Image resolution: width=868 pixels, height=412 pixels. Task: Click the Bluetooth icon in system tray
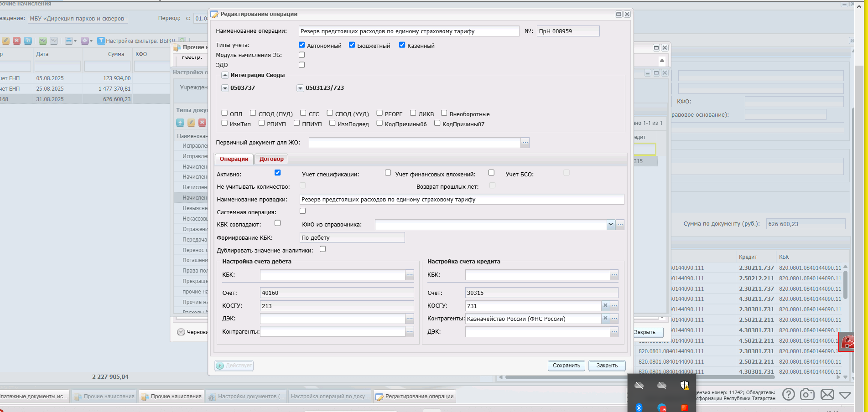[x=639, y=407]
